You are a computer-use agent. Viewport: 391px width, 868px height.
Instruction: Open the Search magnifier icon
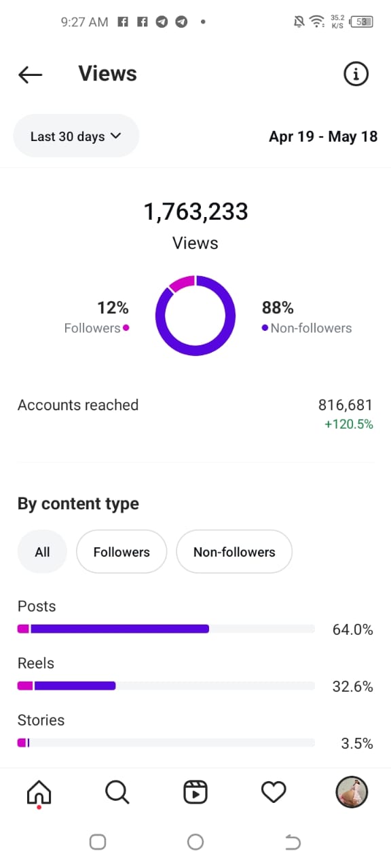(117, 792)
